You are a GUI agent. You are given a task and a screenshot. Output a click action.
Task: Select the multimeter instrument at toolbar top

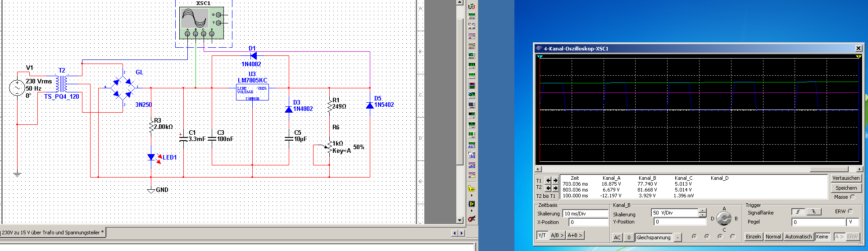tap(472, 6)
